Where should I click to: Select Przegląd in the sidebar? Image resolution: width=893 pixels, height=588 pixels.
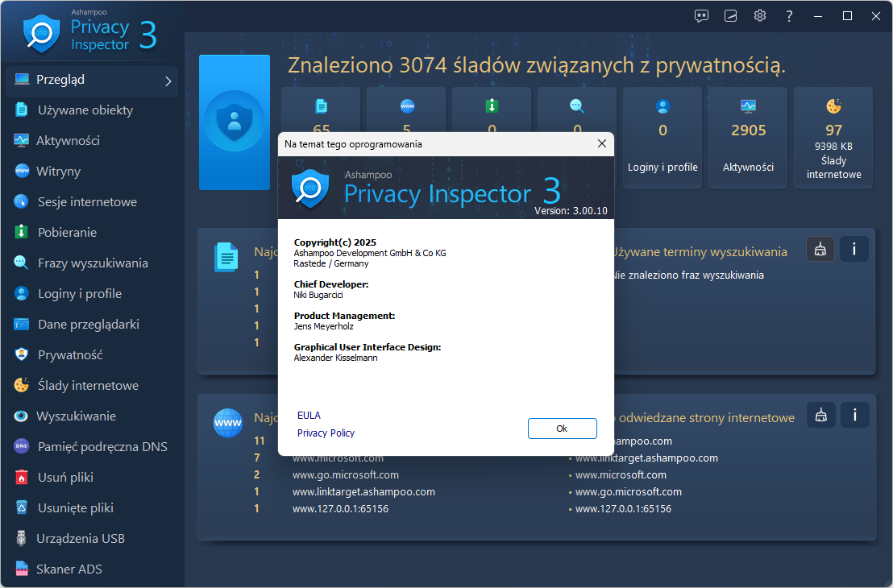click(92, 81)
